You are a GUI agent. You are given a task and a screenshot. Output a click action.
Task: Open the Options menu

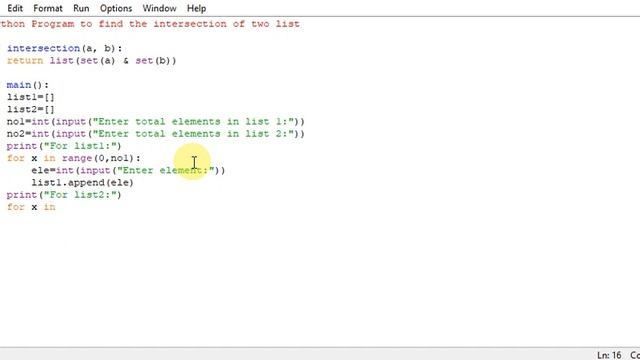pyautogui.click(x=116, y=8)
